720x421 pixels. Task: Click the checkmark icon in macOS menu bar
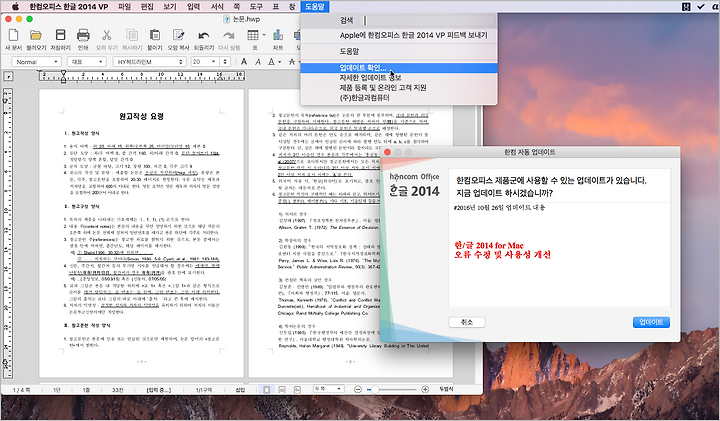tap(701, 6)
